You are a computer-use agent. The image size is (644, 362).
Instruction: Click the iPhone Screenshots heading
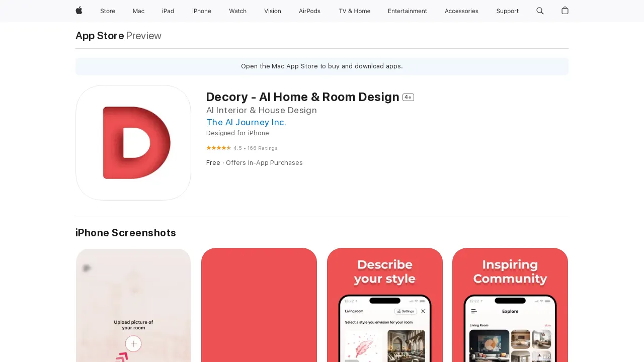[126, 233]
